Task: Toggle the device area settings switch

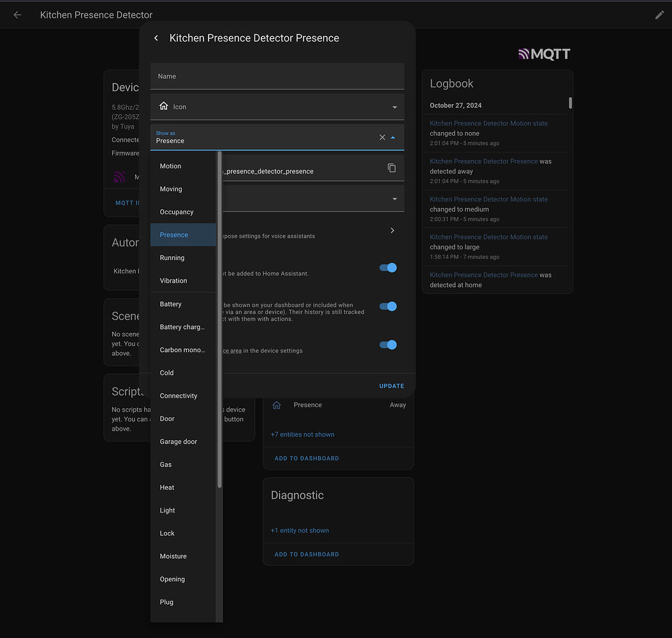Action: pyautogui.click(x=387, y=345)
